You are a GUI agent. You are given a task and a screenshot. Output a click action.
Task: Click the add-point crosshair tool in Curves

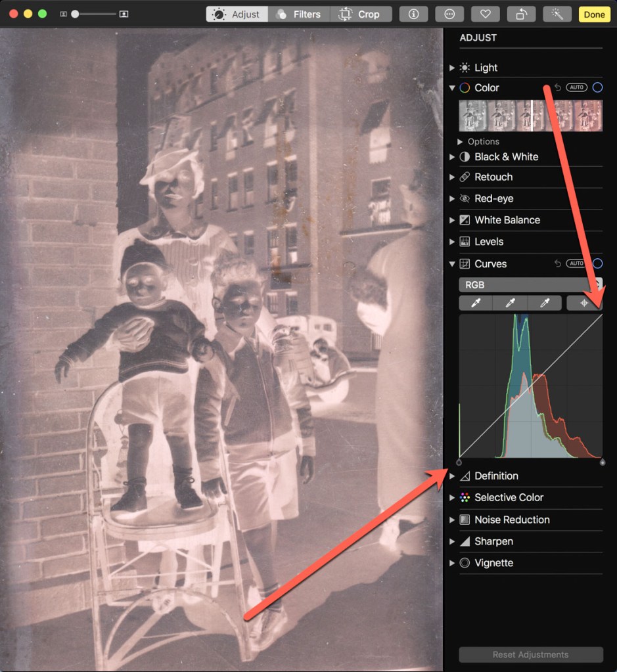coord(584,302)
